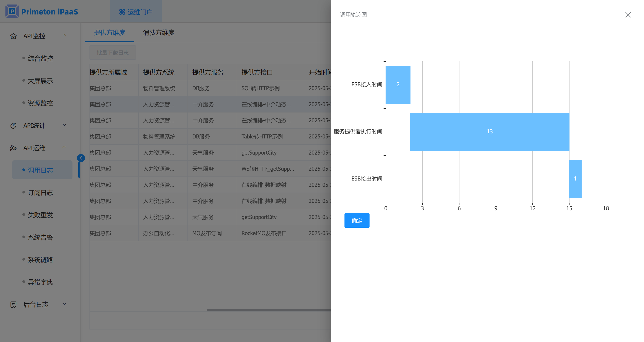Select the 提供方维度 tab
This screenshot has width=644, height=342.
(x=109, y=32)
